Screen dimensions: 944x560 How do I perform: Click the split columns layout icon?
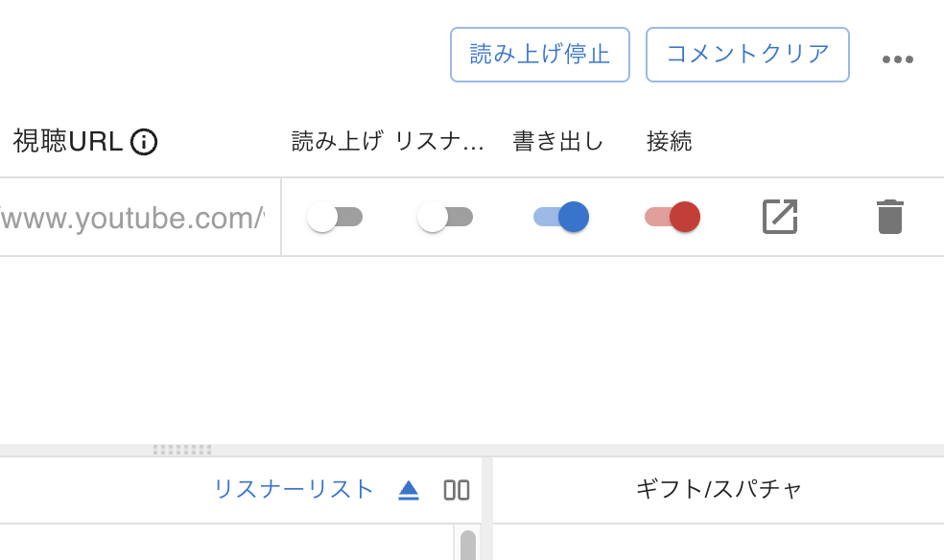[457, 490]
